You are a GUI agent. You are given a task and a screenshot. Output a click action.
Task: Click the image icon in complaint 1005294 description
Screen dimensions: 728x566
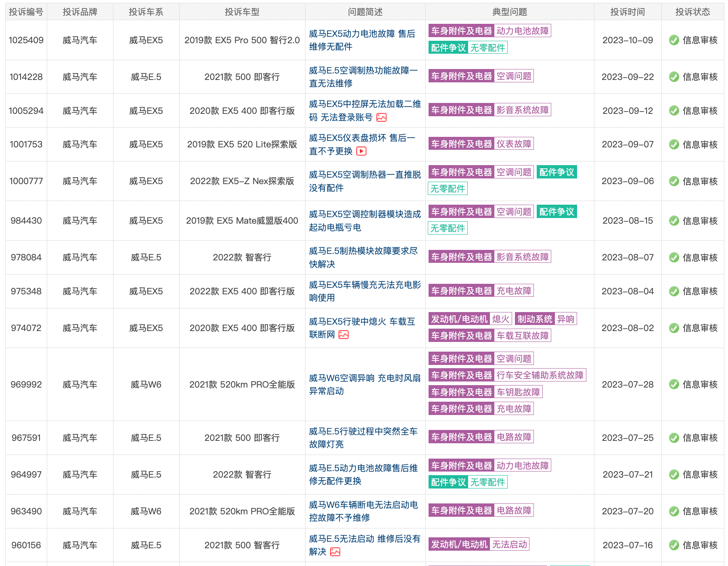pyautogui.click(x=381, y=117)
